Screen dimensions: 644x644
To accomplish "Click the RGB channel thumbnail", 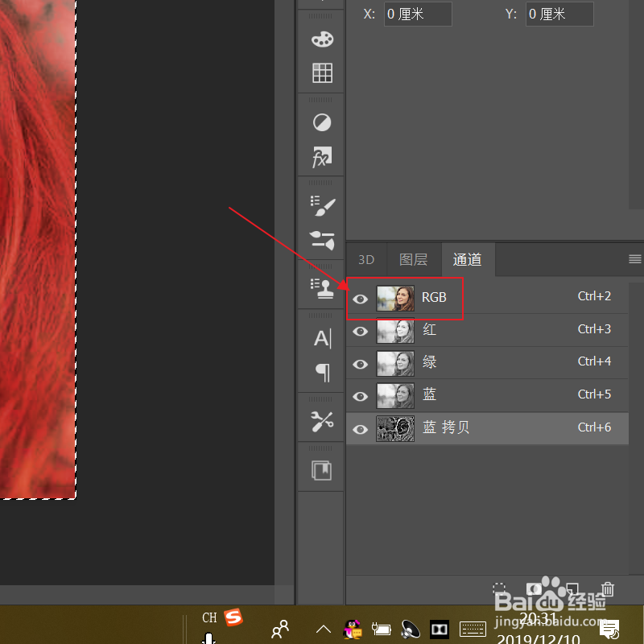I will [x=395, y=299].
